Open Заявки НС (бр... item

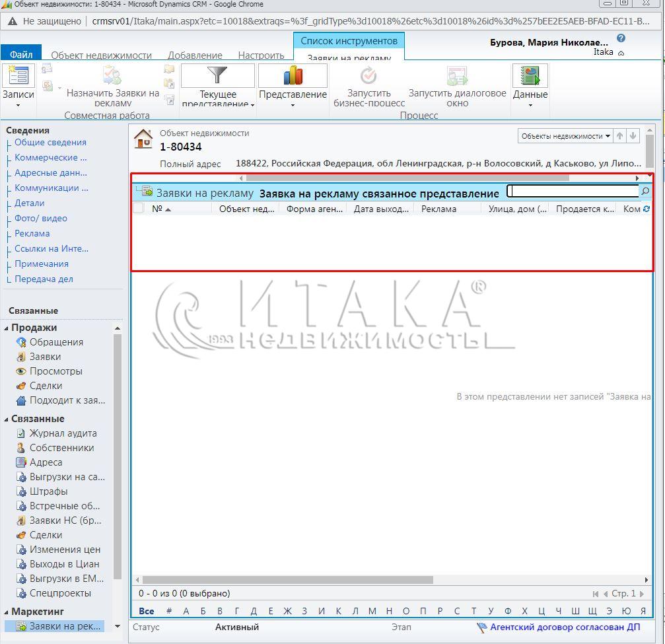[x=65, y=520]
